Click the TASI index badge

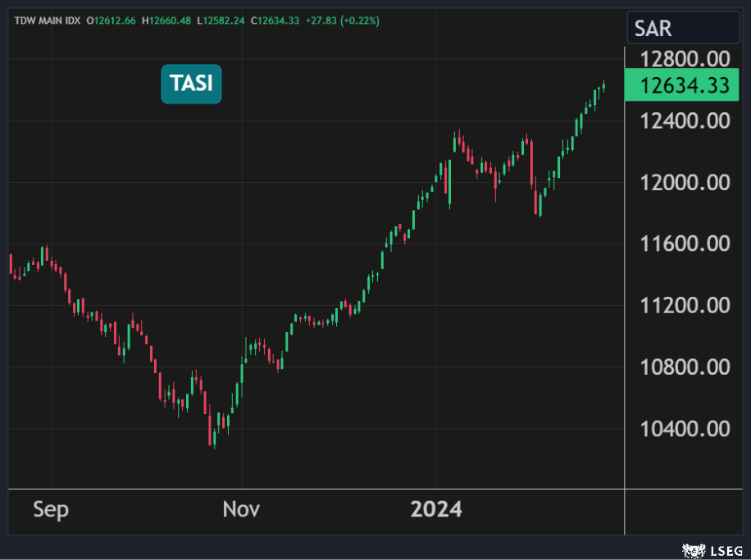pyautogui.click(x=191, y=84)
